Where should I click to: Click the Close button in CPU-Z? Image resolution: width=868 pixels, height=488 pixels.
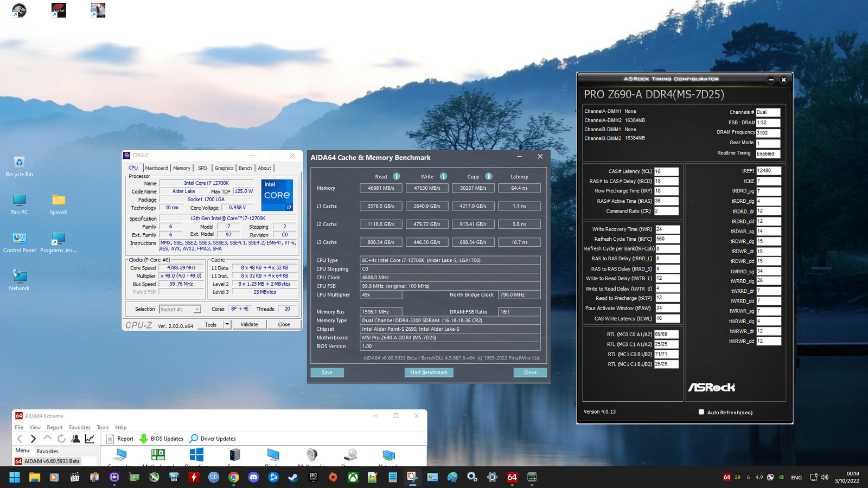[x=284, y=324]
